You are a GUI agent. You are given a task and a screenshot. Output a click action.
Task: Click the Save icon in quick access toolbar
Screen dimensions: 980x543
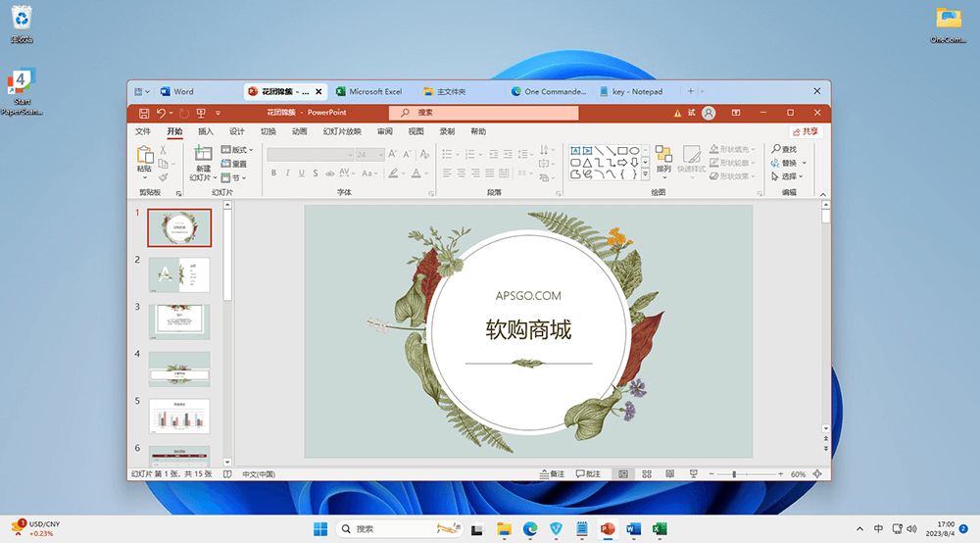point(144,113)
